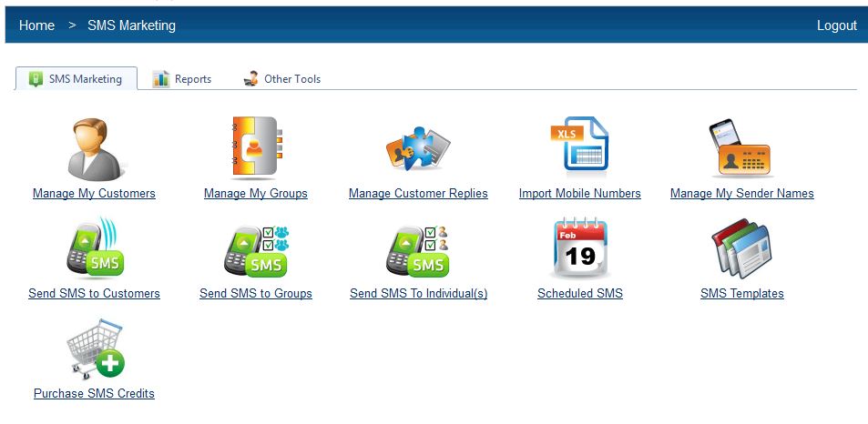The height and width of the screenshot is (424, 868).
Task: Switch to the SMS Marketing tab
Action: pyautogui.click(x=76, y=78)
